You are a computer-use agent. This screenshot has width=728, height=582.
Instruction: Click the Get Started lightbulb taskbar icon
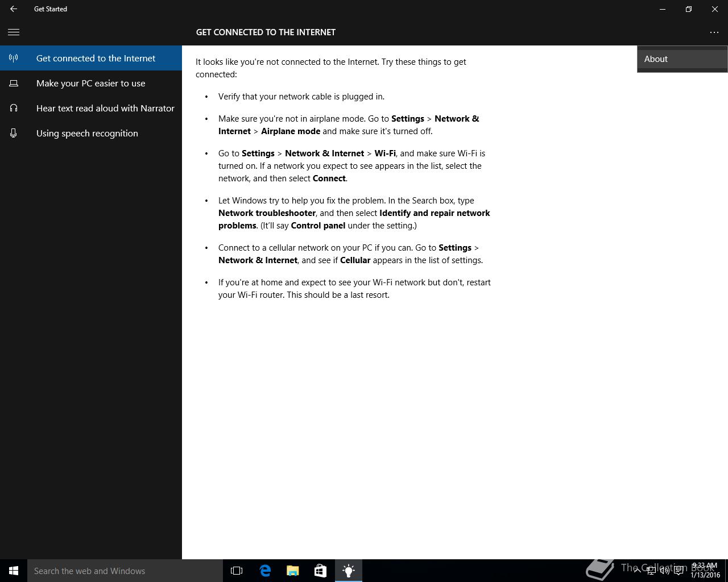pyautogui.click(x=349, y=571)
